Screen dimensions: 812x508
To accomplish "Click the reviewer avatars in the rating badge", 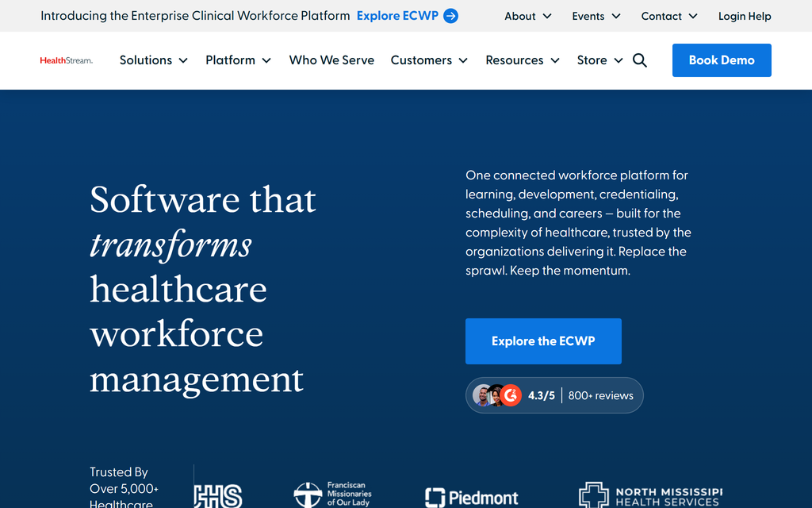I will pyautogui.click(x=488, y=395).
